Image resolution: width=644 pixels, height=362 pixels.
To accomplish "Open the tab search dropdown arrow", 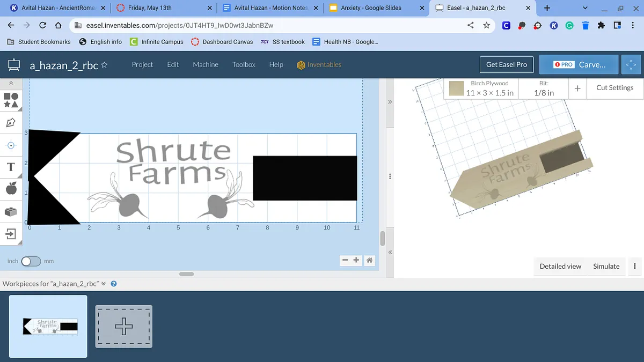I will tap(585, 8).
